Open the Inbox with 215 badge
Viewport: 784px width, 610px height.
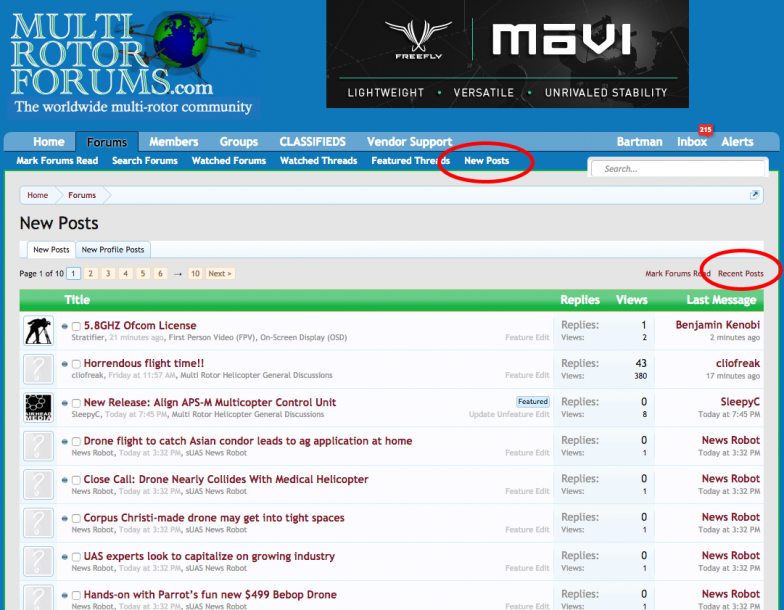click(691, 142)
